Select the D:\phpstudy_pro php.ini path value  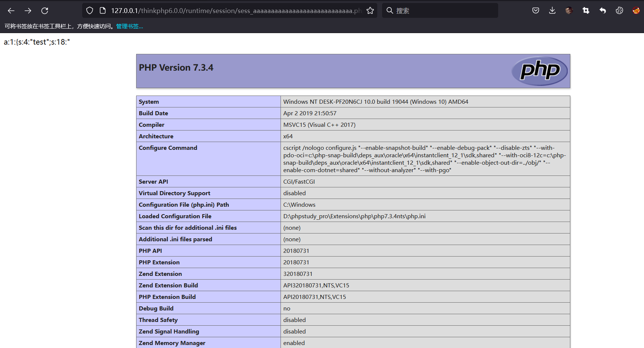coord(355,216)
